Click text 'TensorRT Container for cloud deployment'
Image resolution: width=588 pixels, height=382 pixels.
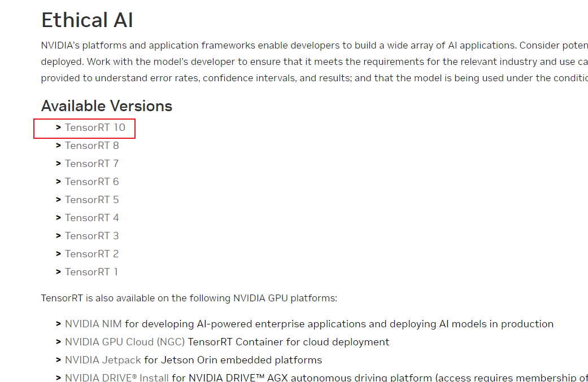(x=289, y=342)
